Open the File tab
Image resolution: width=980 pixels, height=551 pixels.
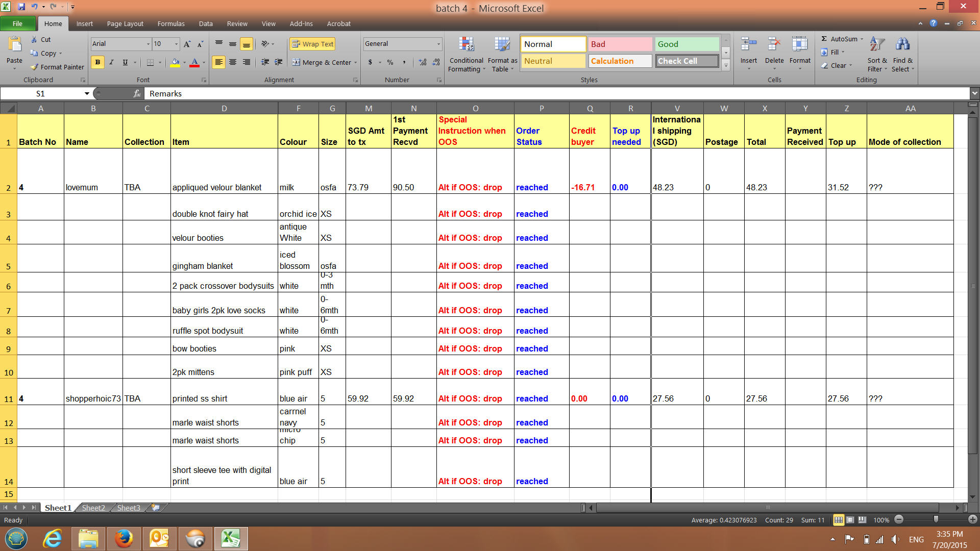17,23
